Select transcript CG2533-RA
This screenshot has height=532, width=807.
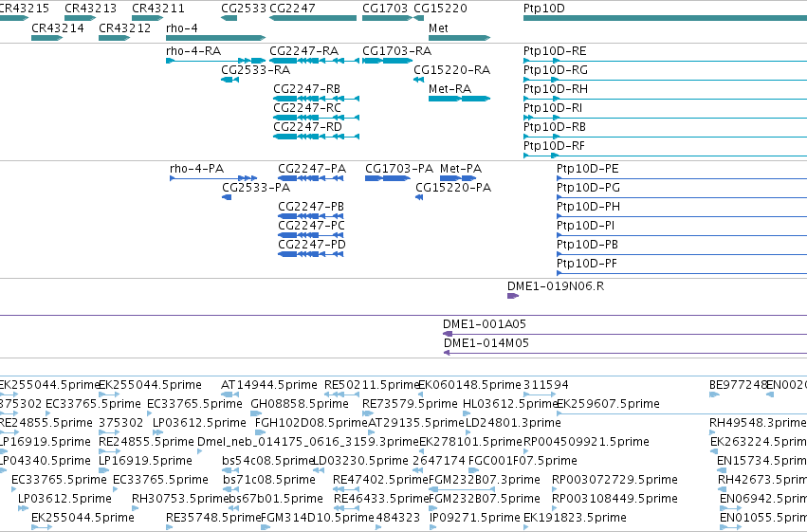tap(230, 80)
